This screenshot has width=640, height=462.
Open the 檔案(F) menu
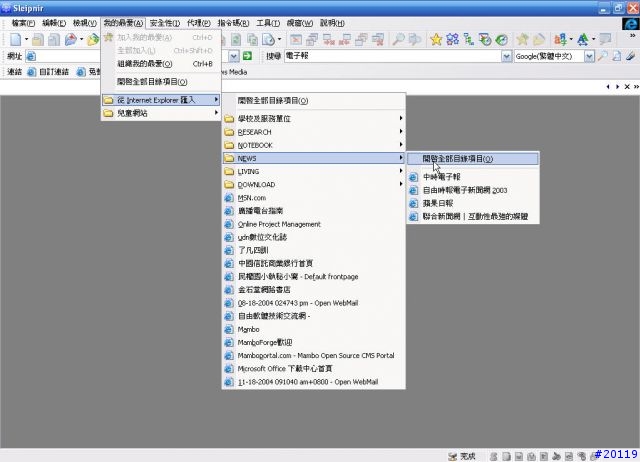tap(23, 23)
